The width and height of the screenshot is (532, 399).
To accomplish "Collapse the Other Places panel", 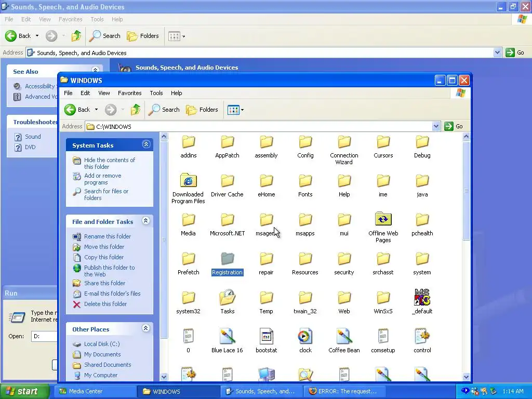I will 146,328.
